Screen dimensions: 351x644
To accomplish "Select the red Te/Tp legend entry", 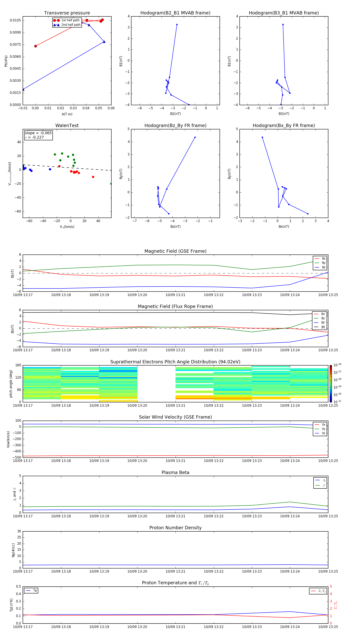I will [318, 591].
